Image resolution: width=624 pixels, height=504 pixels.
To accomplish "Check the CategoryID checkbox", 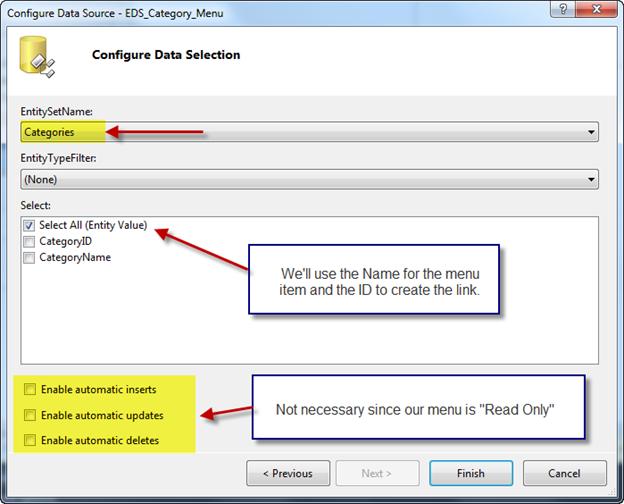I will pyautogui.click(x=29, y=241).
